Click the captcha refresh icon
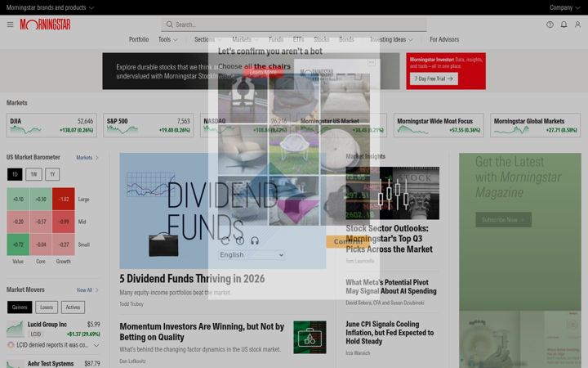588x368 pixels. coord(225,240)
